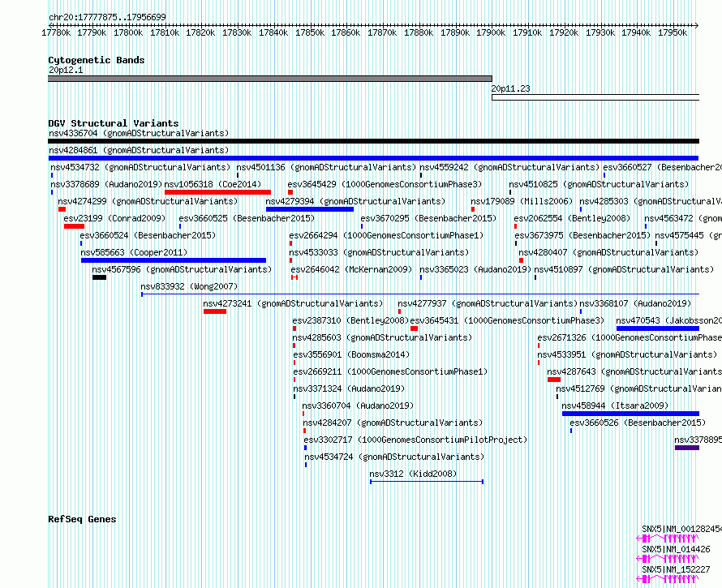The image size is (722, 588).
Task: Open the esv3556901 (Boomsma2014) label
Action: [351, 354]
